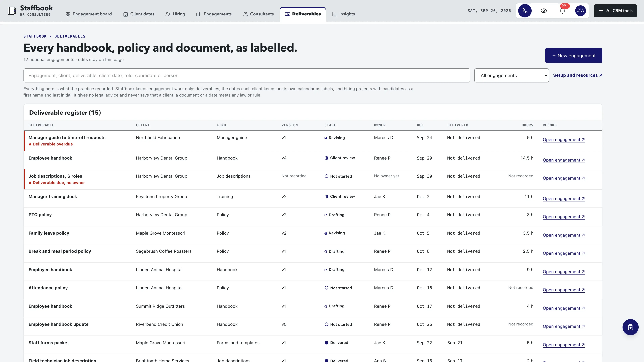The image size is (644, 362).
Task: Open engagement link for Employee handbook update row
Action: [563, 326]
